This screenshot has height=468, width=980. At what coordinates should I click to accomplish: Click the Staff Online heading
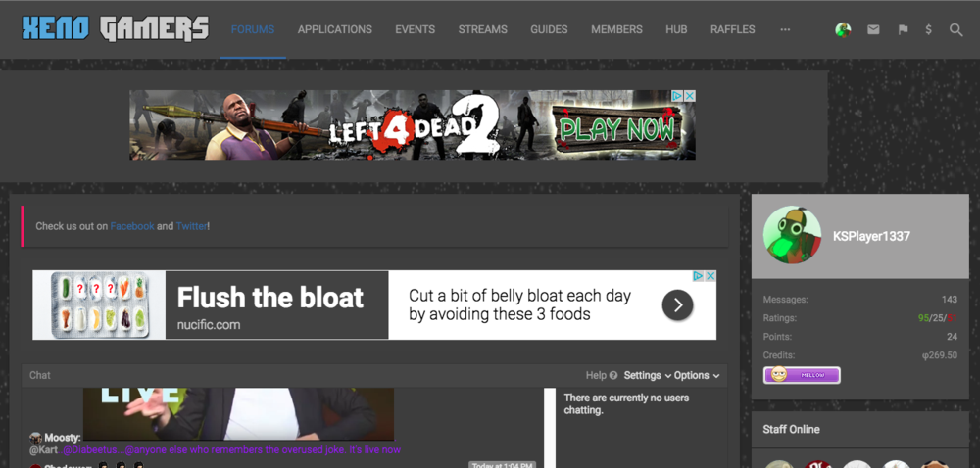[791, 429]
